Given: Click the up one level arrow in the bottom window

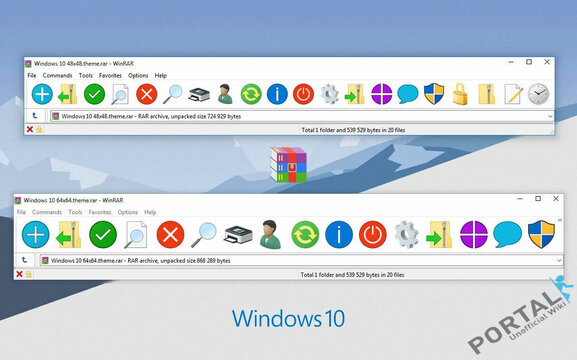Looking at the screenshot, I should 24,260.
